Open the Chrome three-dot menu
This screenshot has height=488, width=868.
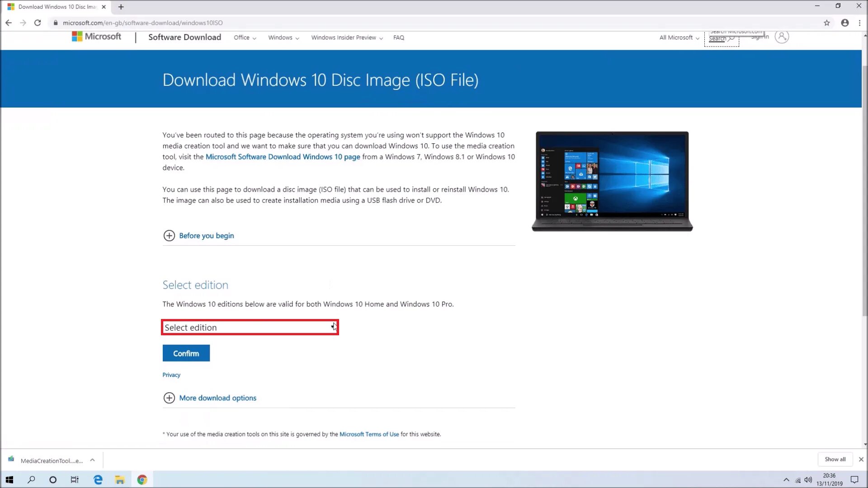[859, 23]
